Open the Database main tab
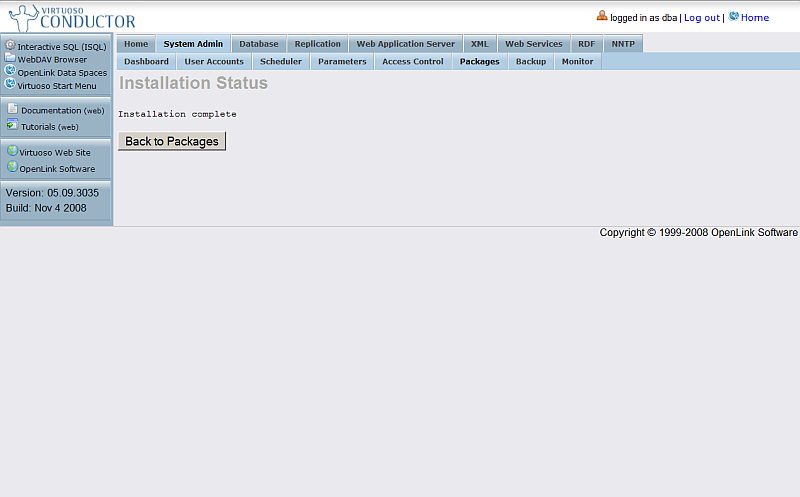This screenshot has height=497, width=800. 258,44
